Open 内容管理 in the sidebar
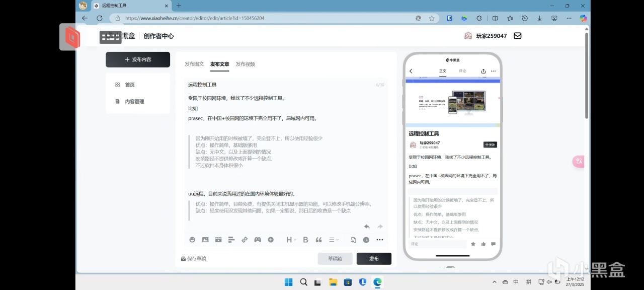 134,101
